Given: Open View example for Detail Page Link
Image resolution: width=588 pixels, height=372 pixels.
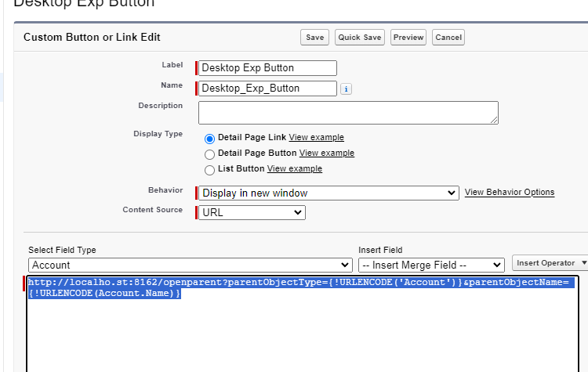Looking at the screenshot, I should tap(316, 137).
